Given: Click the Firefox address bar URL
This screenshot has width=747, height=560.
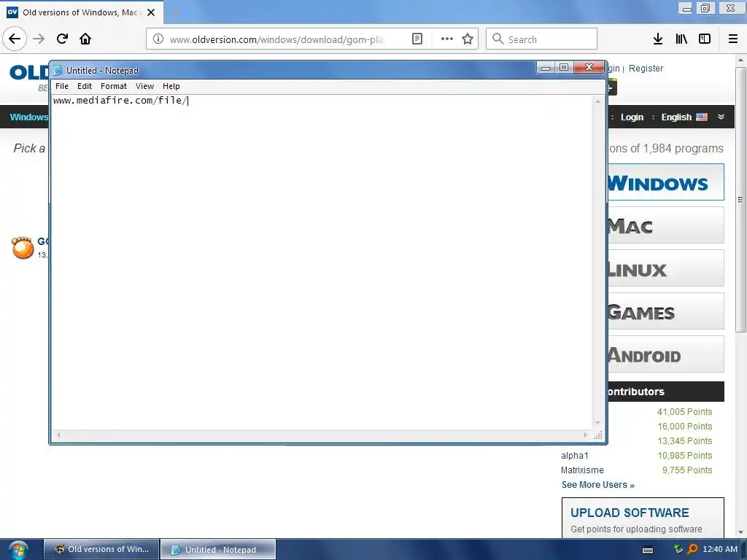Looking at the screenshot, I should [x=276, y=39].
